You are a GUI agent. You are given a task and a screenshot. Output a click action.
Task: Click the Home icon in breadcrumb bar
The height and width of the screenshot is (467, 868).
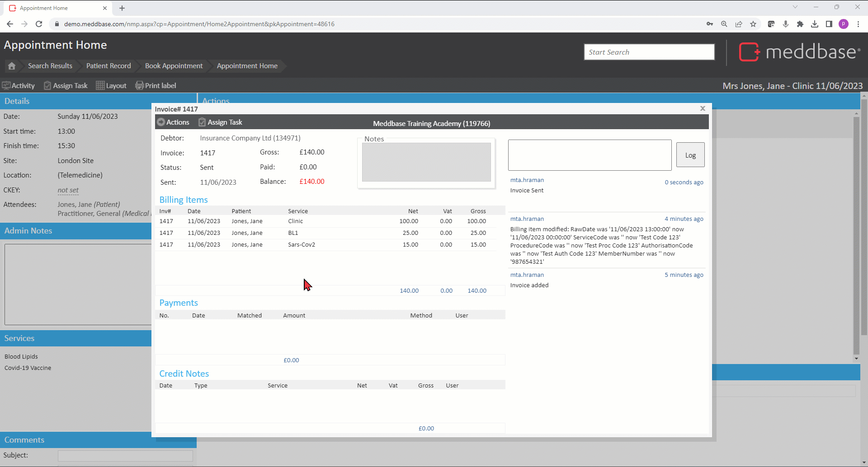tap(12, 66)
